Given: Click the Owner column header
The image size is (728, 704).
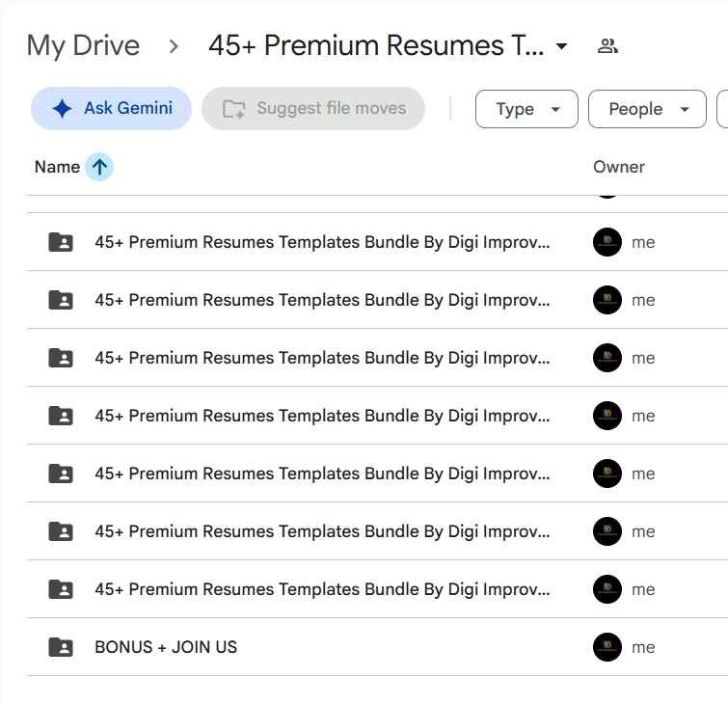Looking at the screenshot, I should (619, 167).
